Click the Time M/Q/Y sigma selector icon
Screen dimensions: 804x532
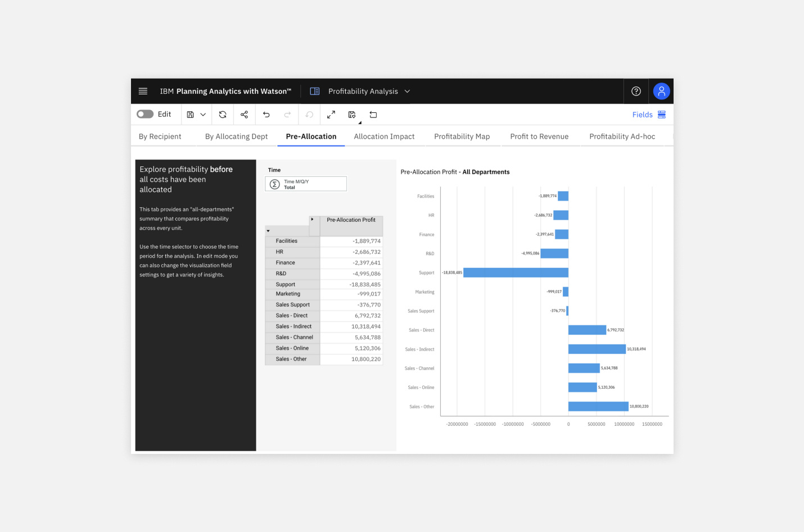(x=274, y=183)
